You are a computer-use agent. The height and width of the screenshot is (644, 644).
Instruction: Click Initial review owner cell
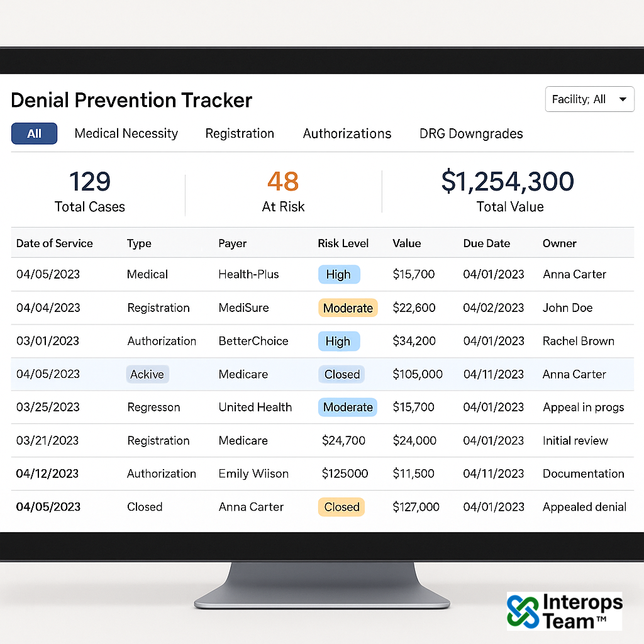pos(575,440)
